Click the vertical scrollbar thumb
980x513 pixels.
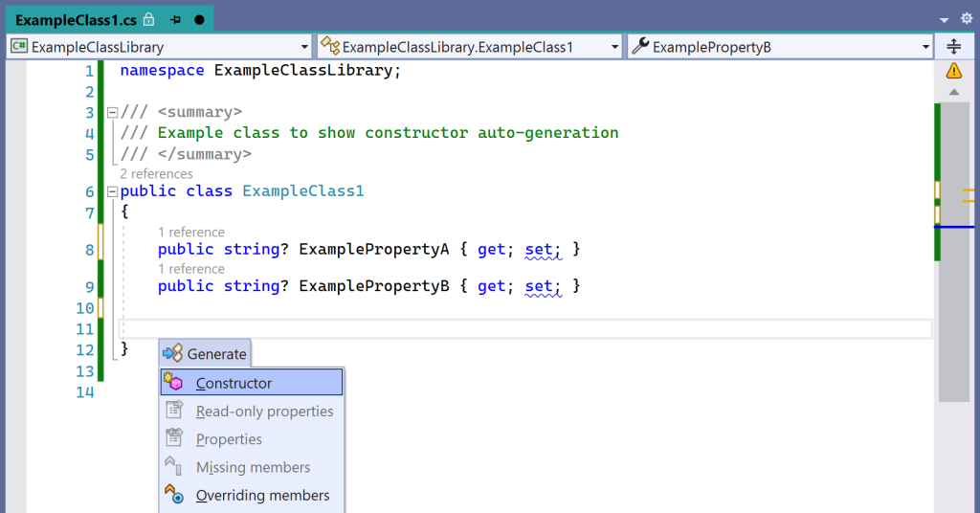pos(954,252)
